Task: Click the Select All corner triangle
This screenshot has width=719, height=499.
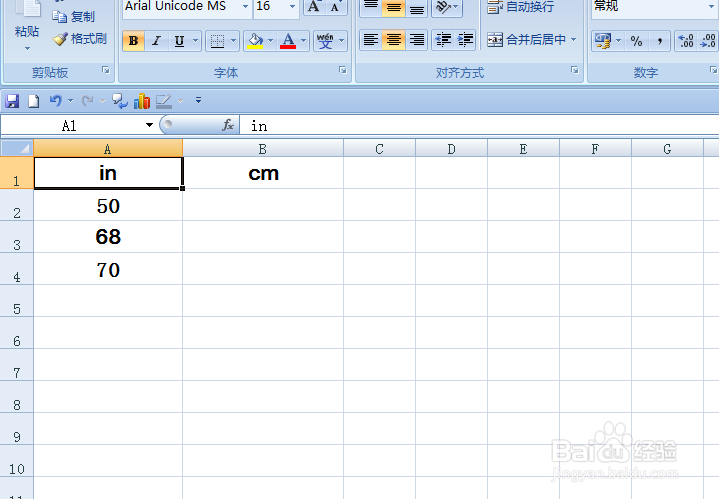Action: (x=17, y=148)
